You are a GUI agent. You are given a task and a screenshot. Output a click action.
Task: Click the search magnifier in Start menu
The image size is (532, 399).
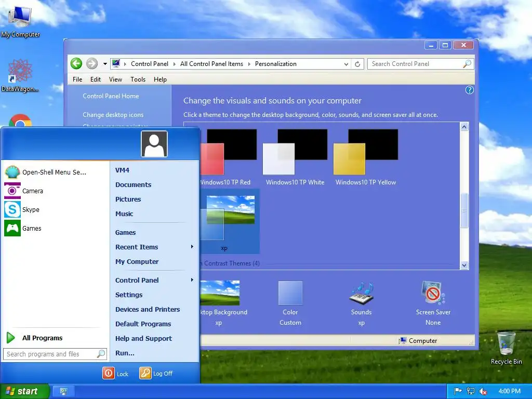click(x=101, y=354)
